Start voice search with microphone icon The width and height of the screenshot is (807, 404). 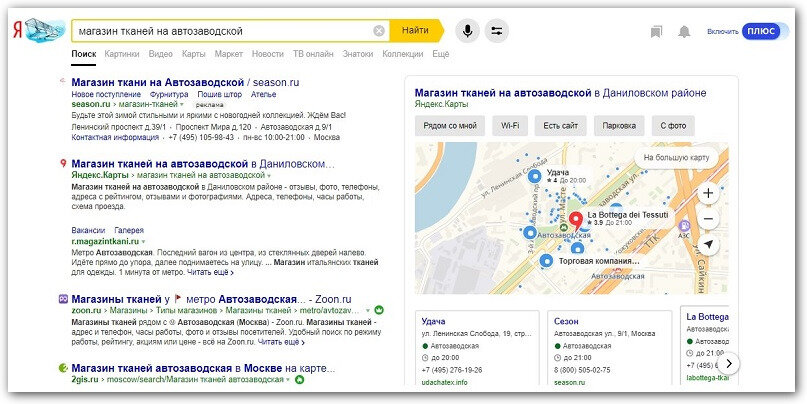pyautogui.click(x=467, y=31)
